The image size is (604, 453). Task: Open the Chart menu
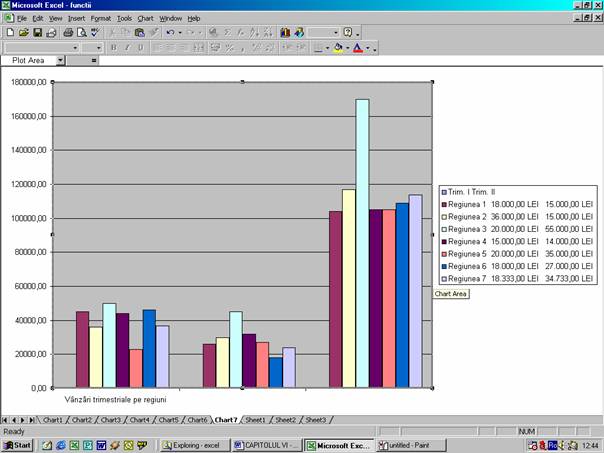[145, 18]
